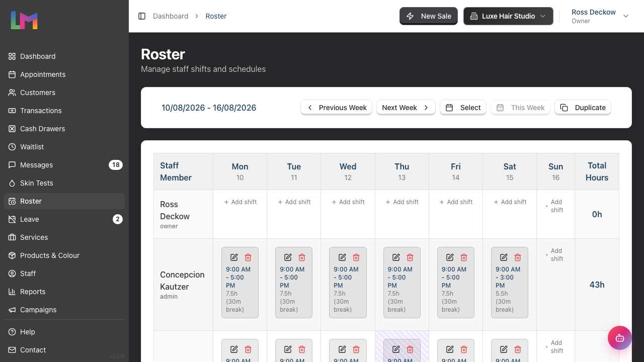Add shift for Ross Deckow on Wednesday
This screenshot has width=644, height=362.
click(x=348, y=202)
